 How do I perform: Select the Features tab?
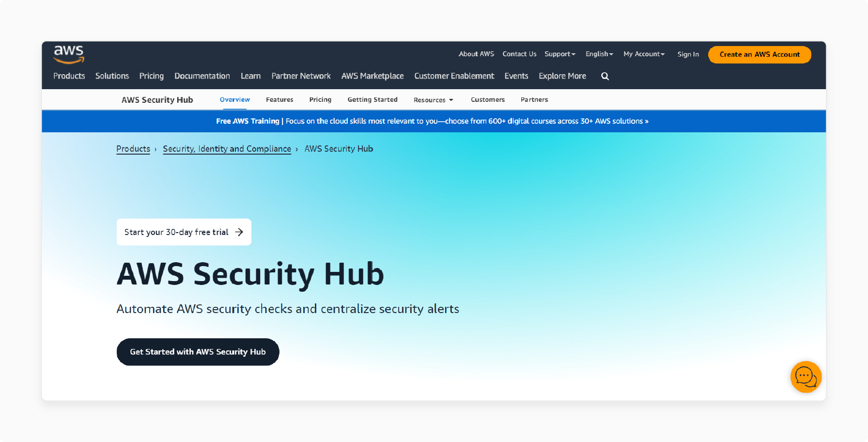coord(279,99)
